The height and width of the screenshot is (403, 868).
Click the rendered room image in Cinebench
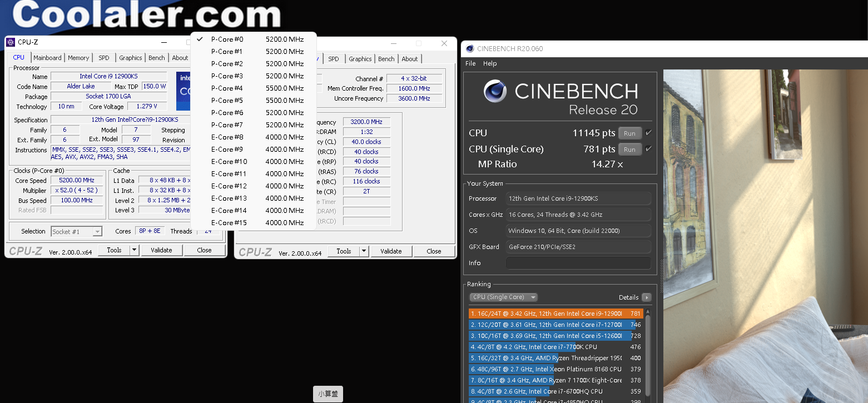(766, 236)
